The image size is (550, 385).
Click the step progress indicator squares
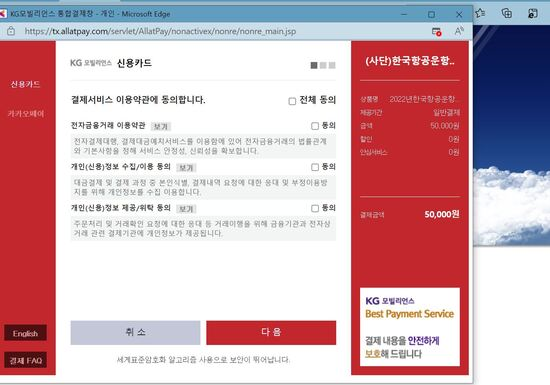(323, 65)
